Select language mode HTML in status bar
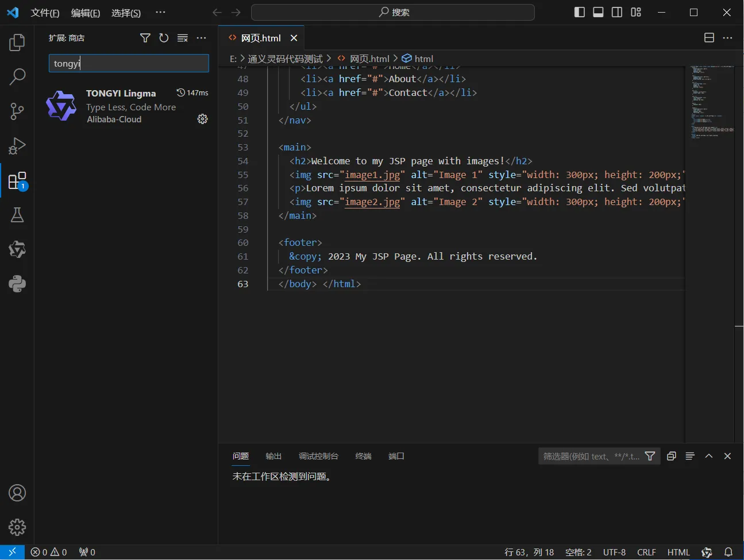The height and width of the screenshot is (560, 744). click(679, 552)
